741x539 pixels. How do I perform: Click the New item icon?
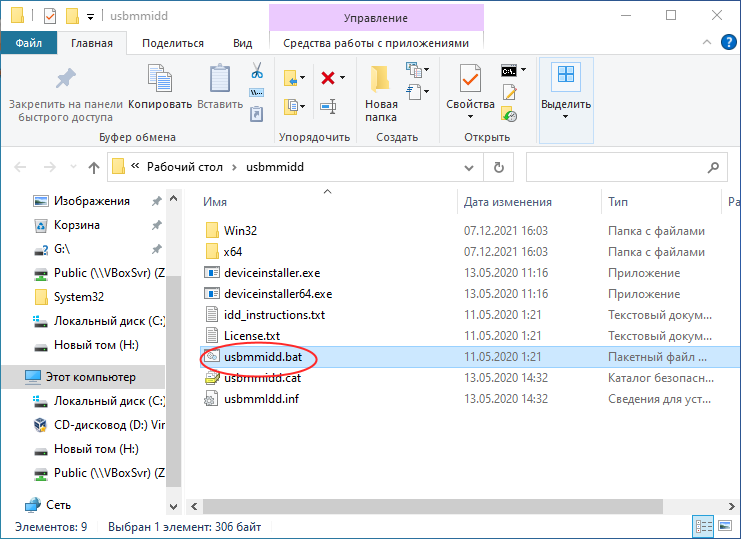click(x=414, y=70)
